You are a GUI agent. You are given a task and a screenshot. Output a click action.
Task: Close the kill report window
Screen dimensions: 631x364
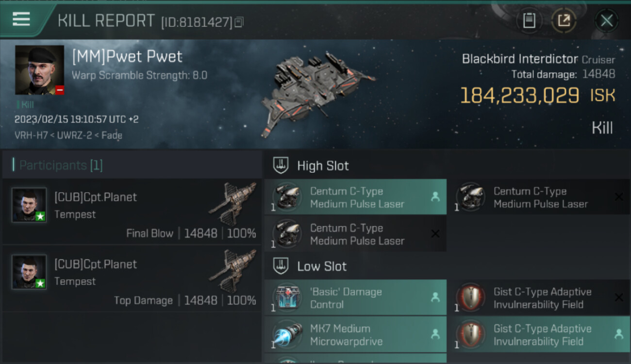606,20
